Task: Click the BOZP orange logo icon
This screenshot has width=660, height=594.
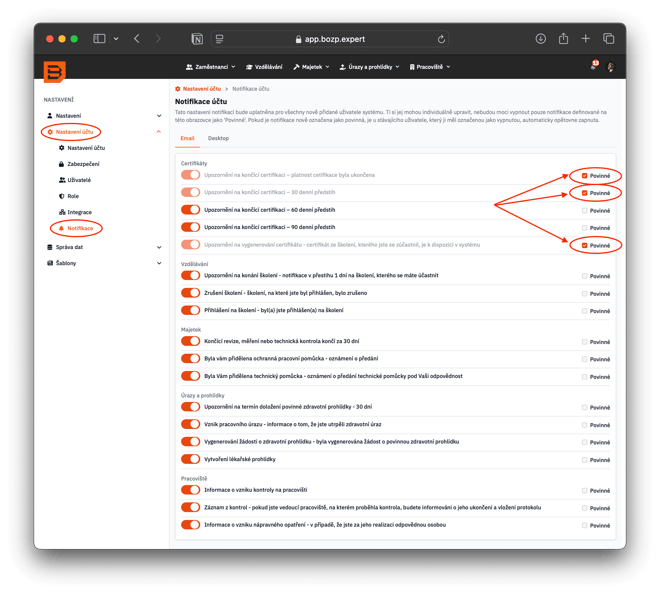Action: 54,70
